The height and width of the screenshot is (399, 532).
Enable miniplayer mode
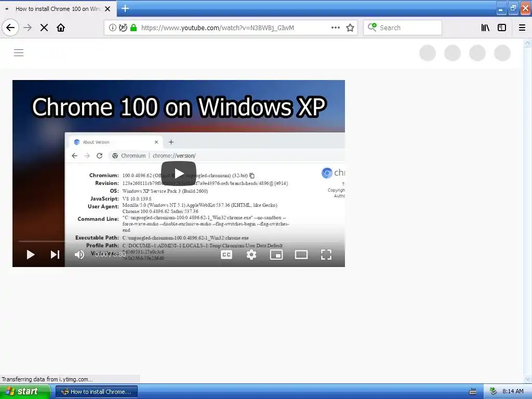tap(276, 255)
